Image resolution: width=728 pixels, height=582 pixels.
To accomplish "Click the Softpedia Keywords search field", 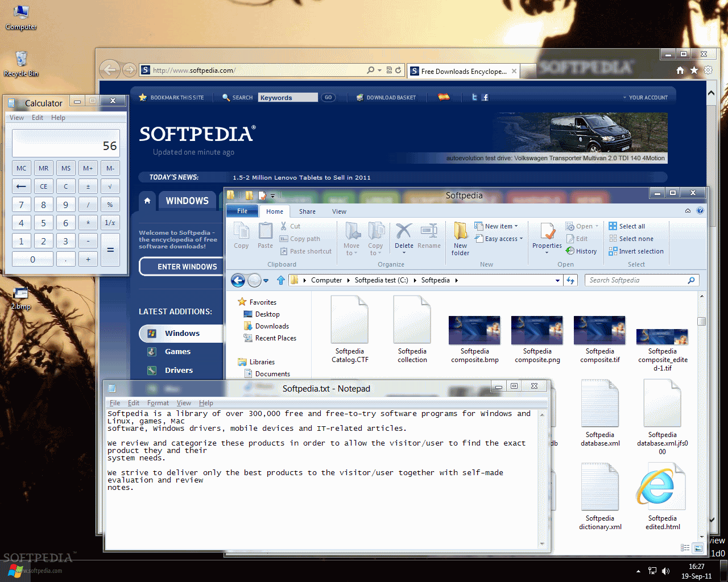I will (288, 97).
